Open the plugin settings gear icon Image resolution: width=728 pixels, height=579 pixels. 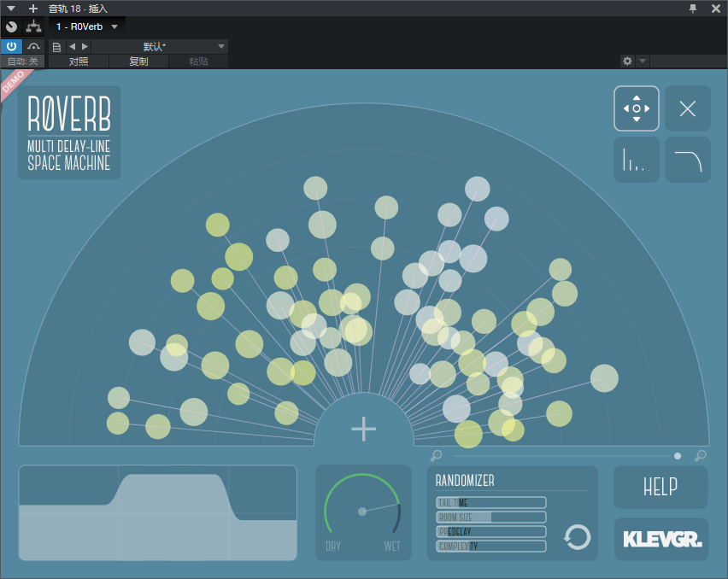[x=627, y=61]
